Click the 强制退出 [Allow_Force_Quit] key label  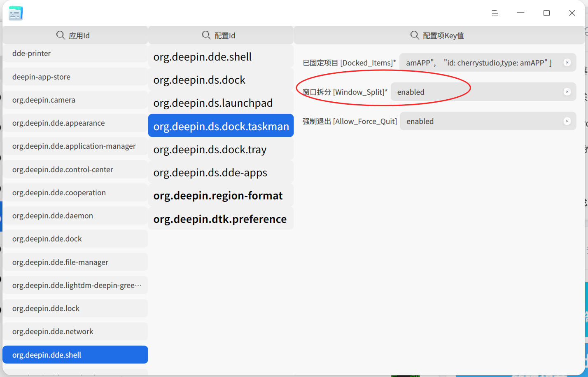(350, 121)
